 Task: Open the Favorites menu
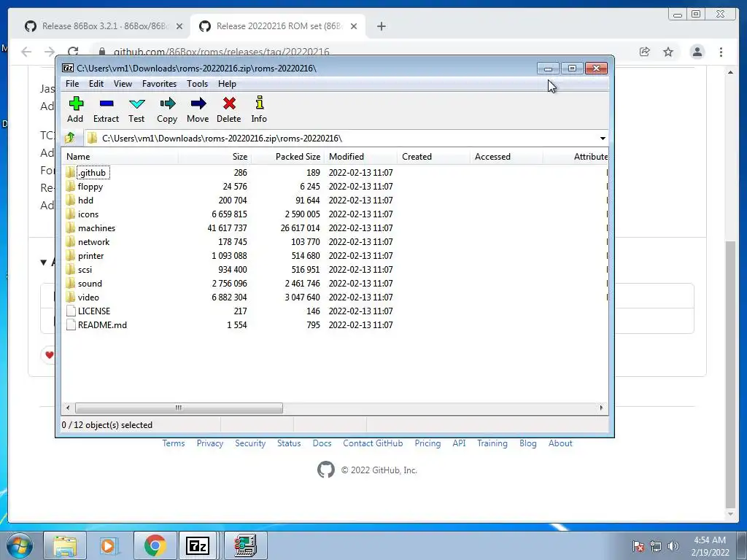(159, 84)
